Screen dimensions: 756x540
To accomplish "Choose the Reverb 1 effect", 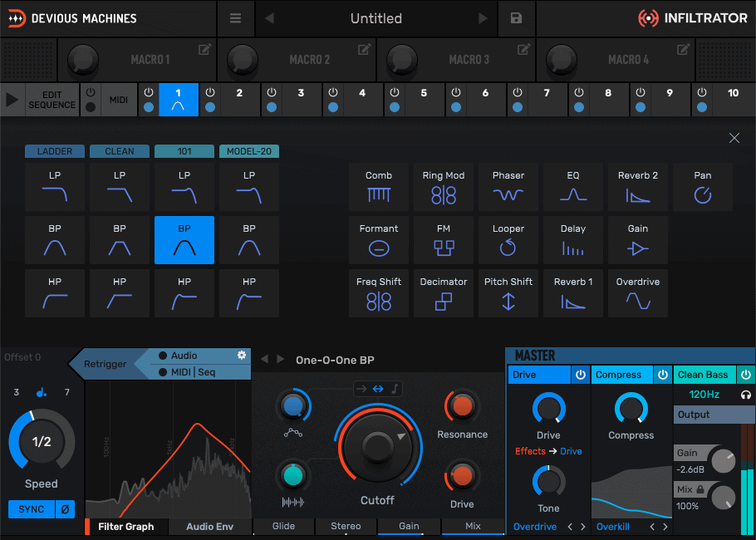I will tap(572, 293).
